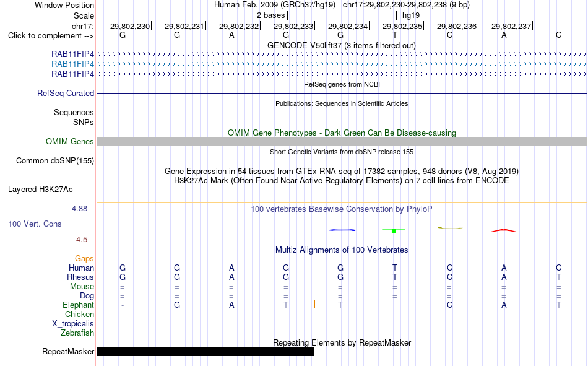
Task: Click the Dog species label
Action: click(x=87, y=296)
